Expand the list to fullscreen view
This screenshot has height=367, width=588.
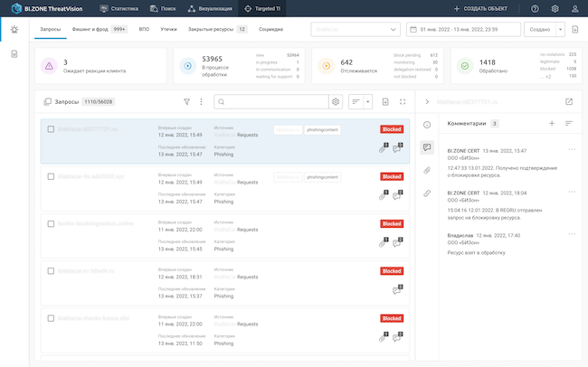click(x=402, y=102)
